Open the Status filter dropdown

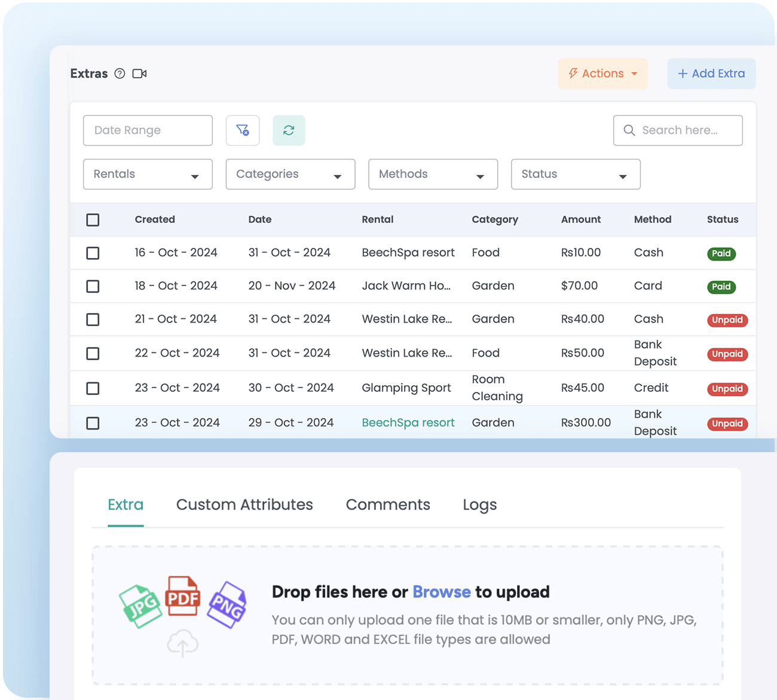[575, 174]
